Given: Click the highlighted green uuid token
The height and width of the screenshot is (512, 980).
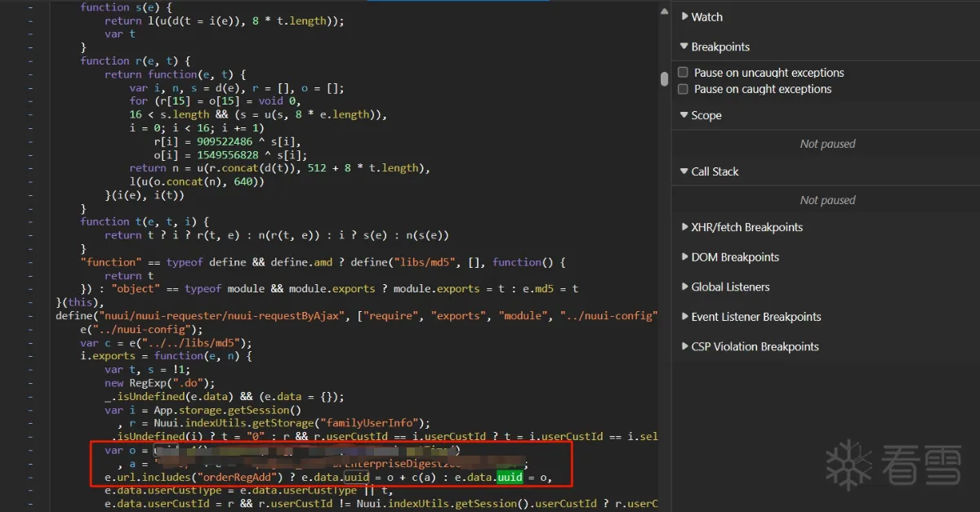Looking at the screenshot, I should point(509,477).
